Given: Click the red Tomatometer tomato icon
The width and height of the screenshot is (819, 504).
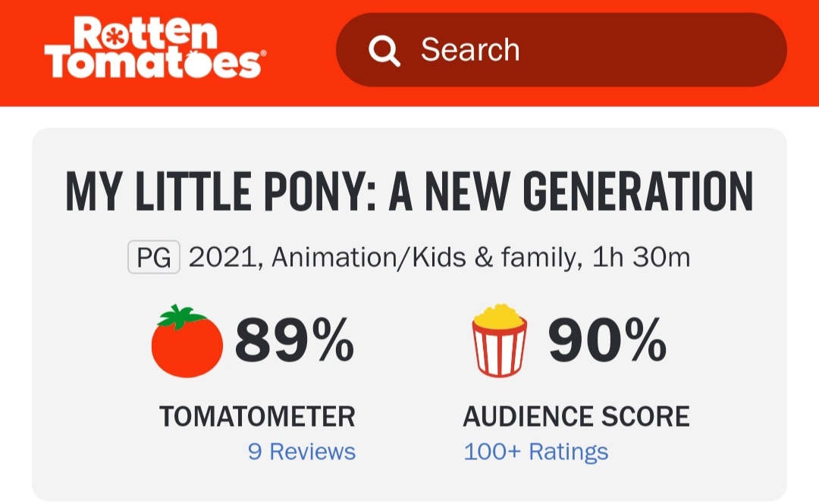Looking at the screenshot, I should pyautogui.click(x=187, y=342).
